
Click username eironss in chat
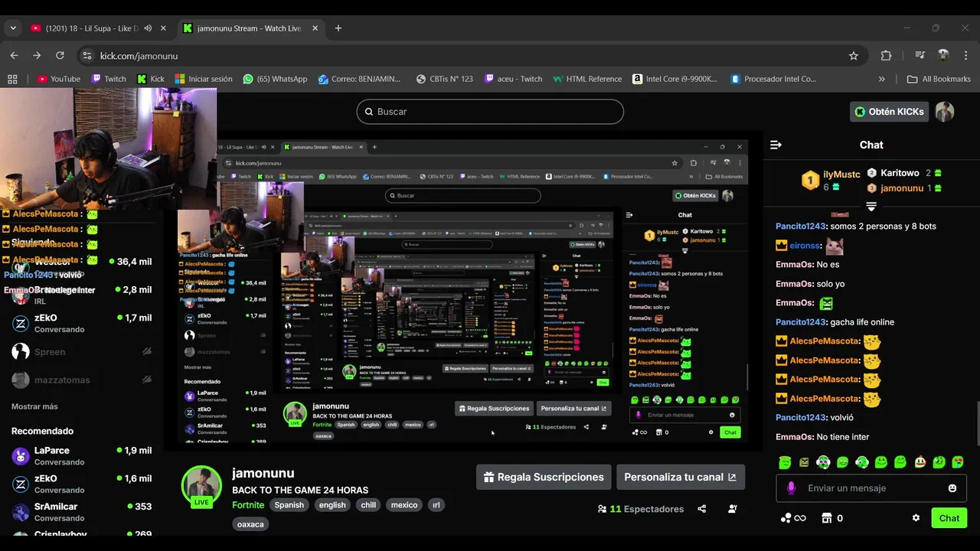(x=805, y=246)
